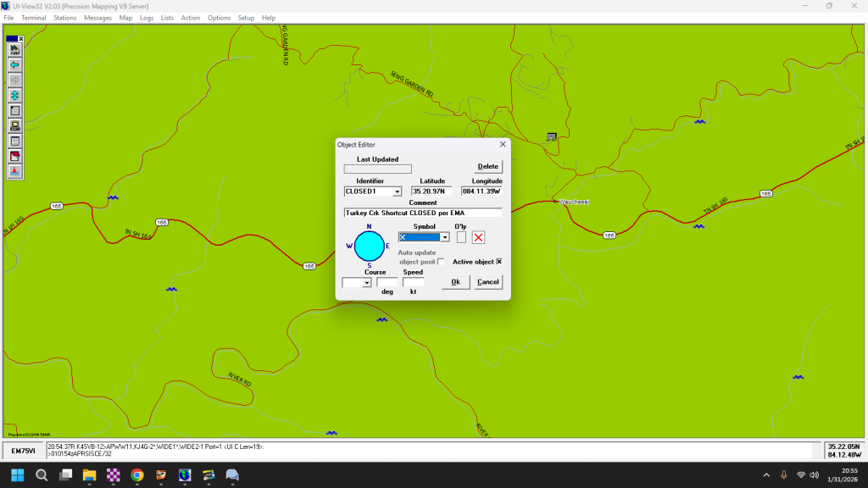The height and width of the screenshot is (488, 868).
Task: Click the red X symbol preview icon
Action: pos(479,237)
